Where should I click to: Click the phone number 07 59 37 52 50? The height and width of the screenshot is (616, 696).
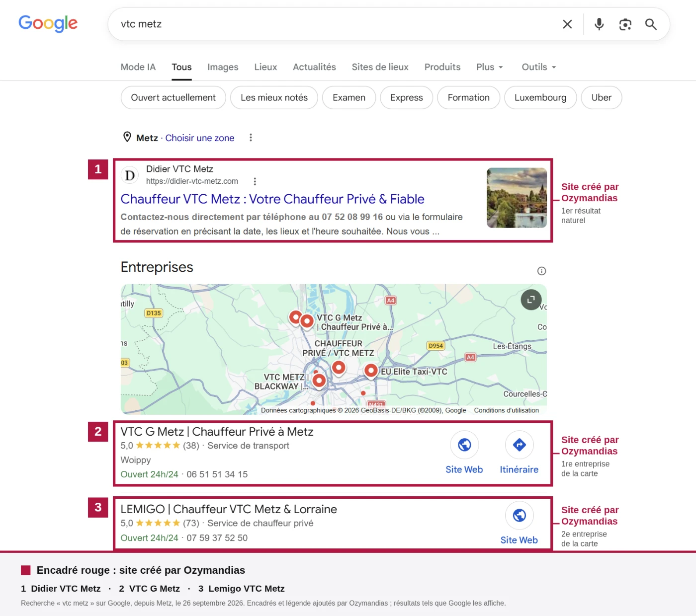(217, 538)
